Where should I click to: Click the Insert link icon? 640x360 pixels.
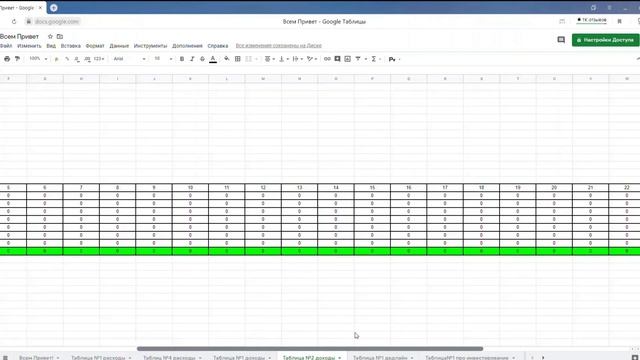point(327,59)
